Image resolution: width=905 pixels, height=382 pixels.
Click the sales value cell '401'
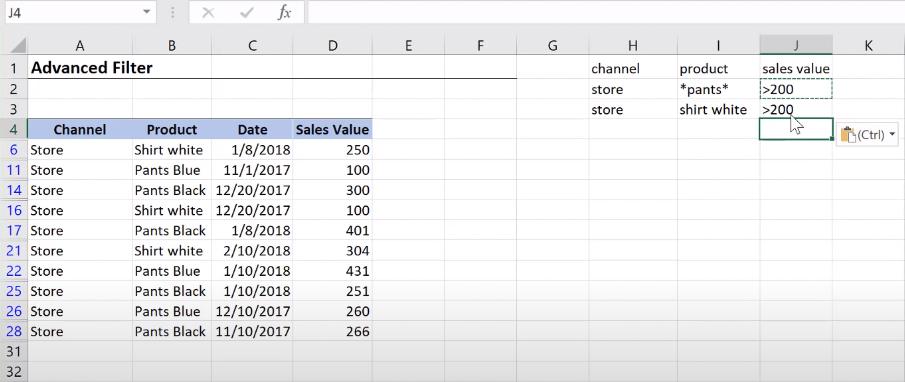[332, 231]
